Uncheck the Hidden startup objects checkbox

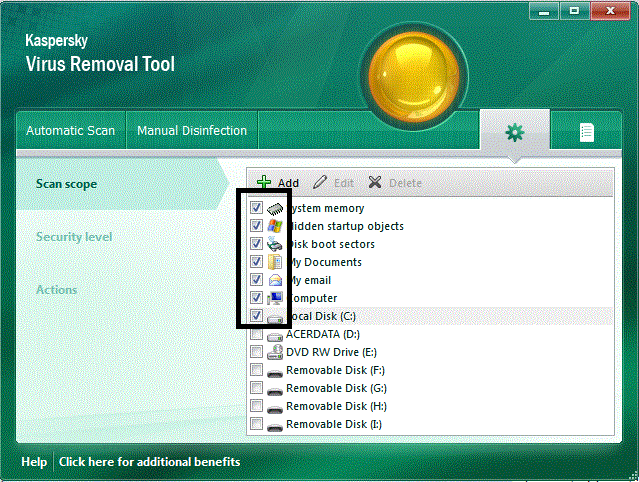click(x=256, y=226)
